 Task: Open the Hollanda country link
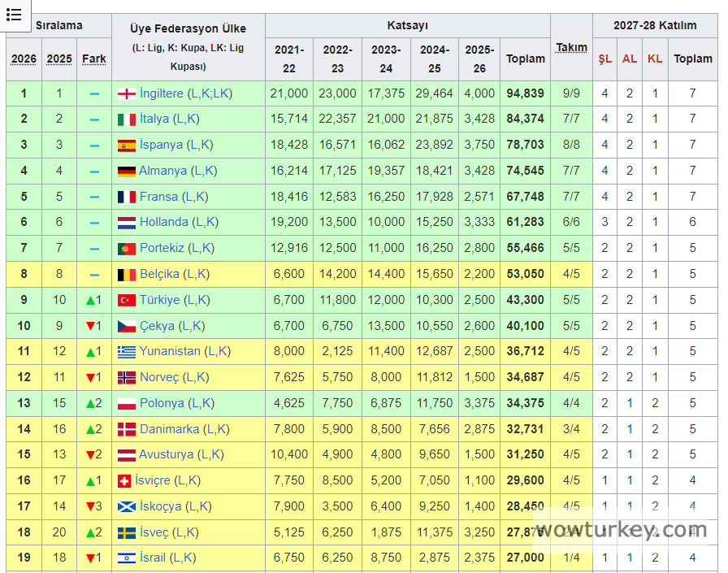point(163,222)
